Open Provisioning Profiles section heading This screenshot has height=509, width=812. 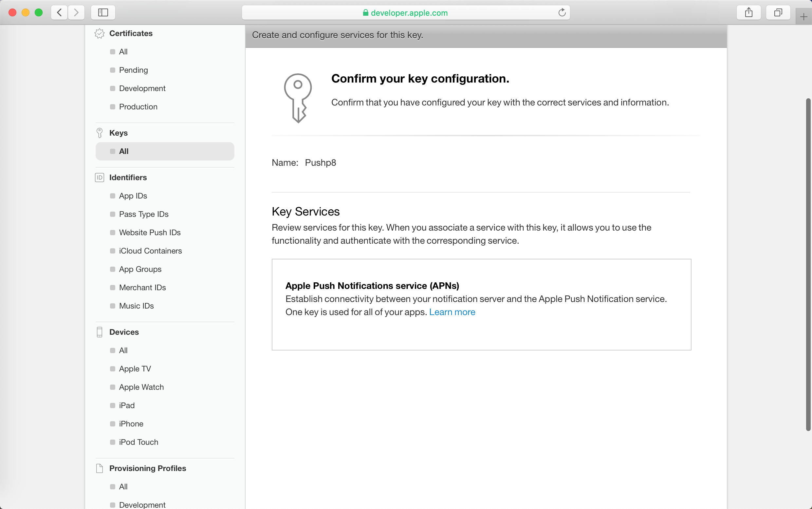tap(147, 468)
